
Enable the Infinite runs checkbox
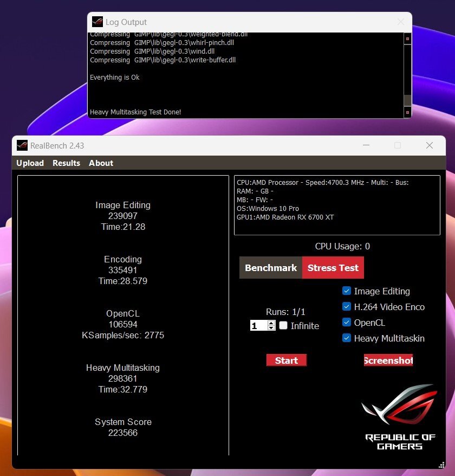[x=283, y=325]
